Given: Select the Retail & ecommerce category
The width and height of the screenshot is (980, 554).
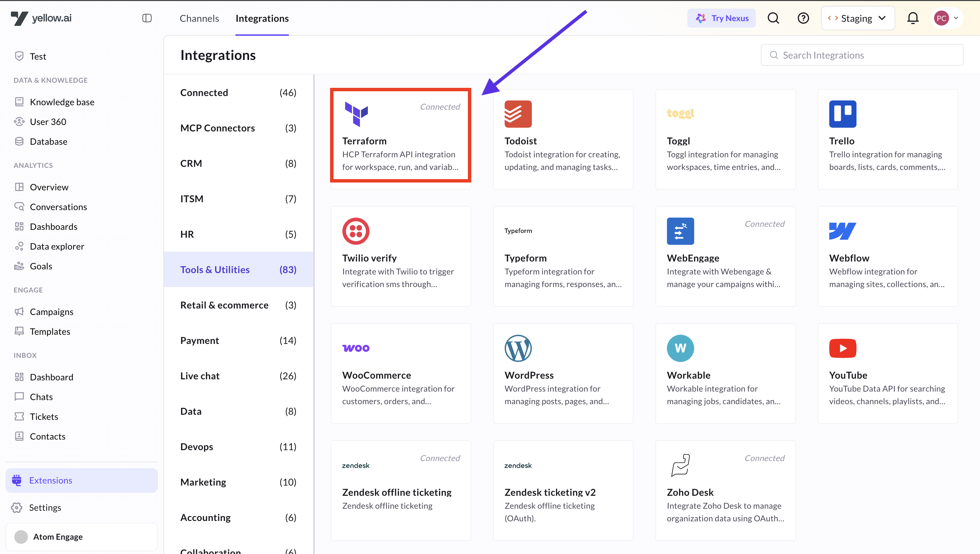Looking at the screenshot, I should click(239, 305).
